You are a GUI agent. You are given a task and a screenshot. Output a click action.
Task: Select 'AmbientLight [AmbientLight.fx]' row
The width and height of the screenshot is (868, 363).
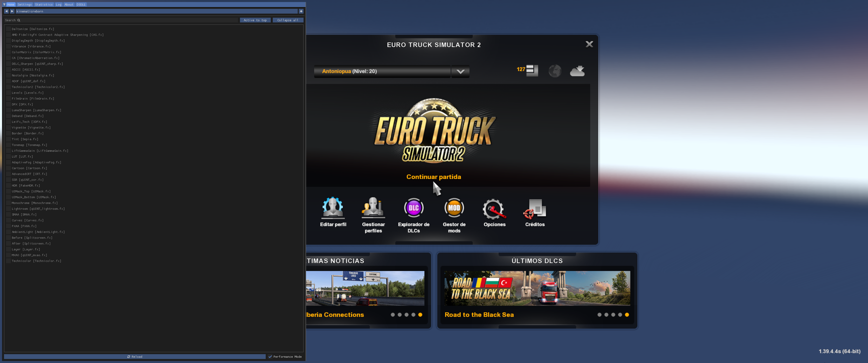[38, 232]
